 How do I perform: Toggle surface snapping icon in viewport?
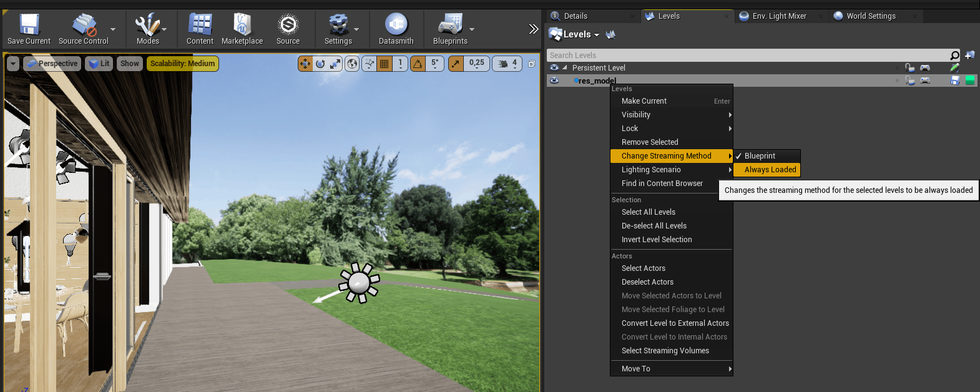pos(369,64)
